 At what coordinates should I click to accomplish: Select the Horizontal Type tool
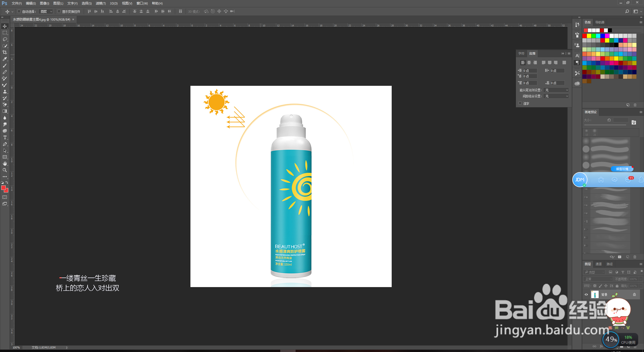tap(5, 137)
